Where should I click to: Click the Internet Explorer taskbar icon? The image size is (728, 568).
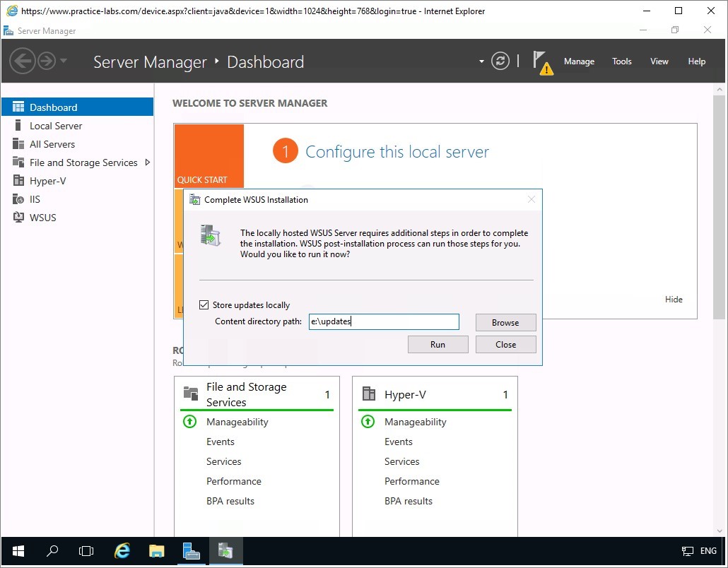122,551
